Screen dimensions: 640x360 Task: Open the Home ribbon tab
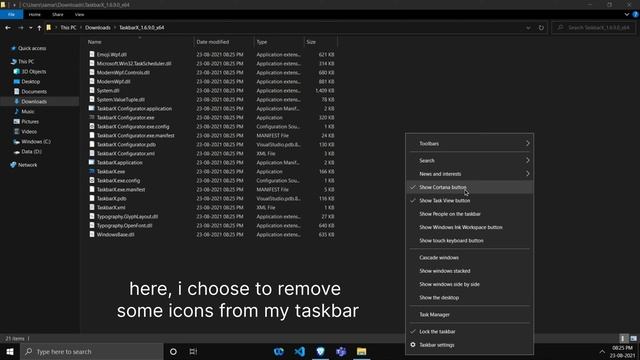(x=35, y=14)
